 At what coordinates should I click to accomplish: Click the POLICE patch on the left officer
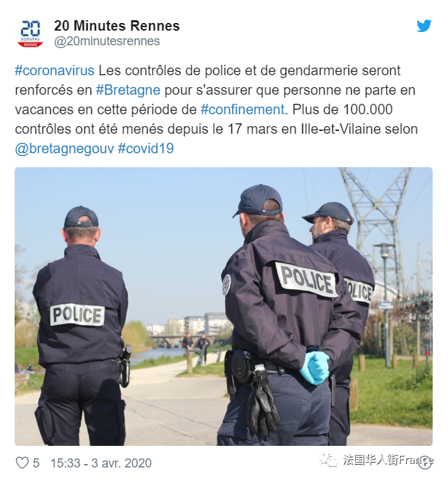(x=77, y=315)
